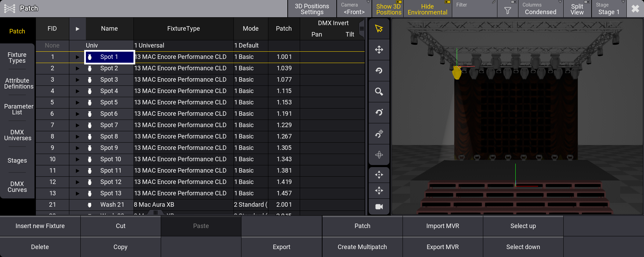Select the 3D orbit sphere tool
The height and width of the screenshot is (257, 644).
click(x=379, y=155)
